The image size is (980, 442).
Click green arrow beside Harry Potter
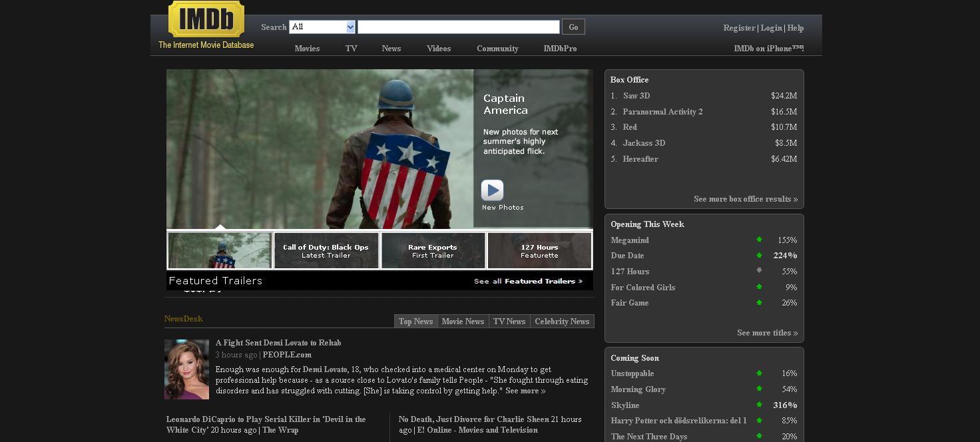click(x=759, y=421)
